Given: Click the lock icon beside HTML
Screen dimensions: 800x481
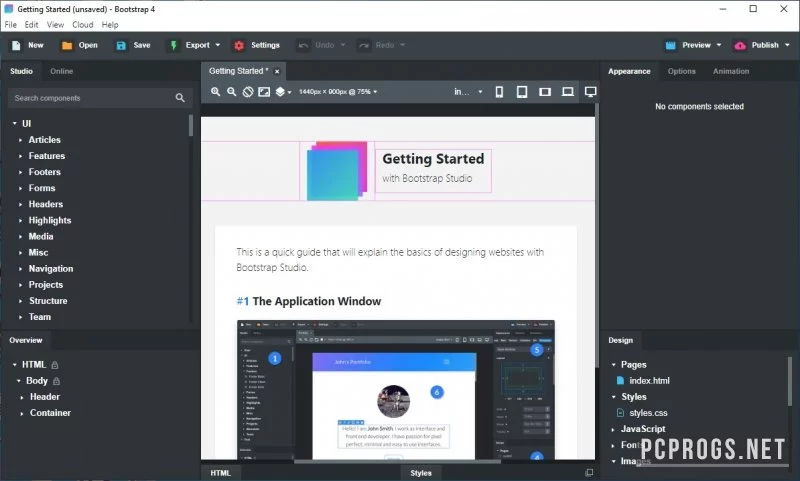Looking at the screenshot, I should pos(55,365).
